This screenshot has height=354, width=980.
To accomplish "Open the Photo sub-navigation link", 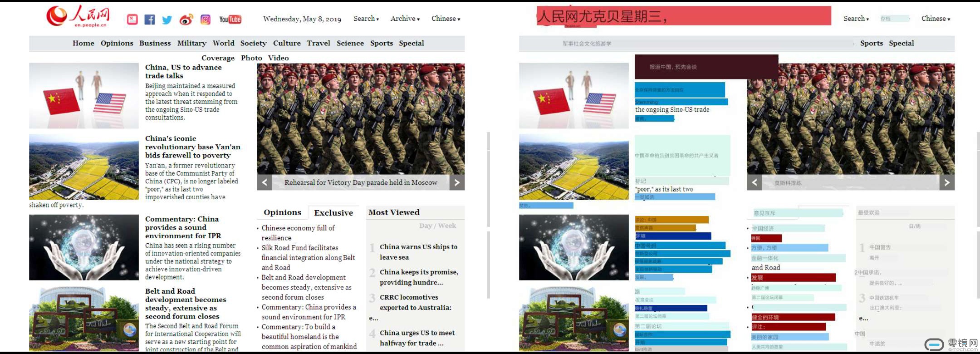I will [251, 58].
